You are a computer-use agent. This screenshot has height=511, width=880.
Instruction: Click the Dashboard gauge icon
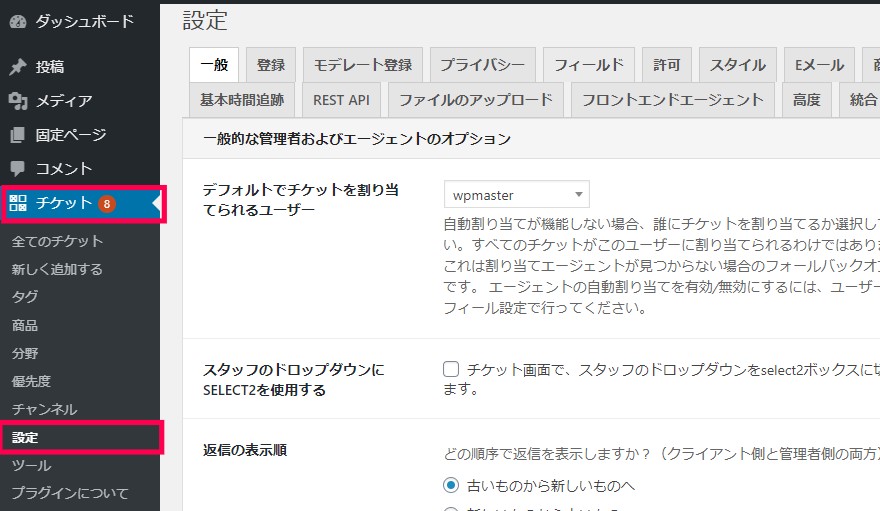(x=18, y=22)
